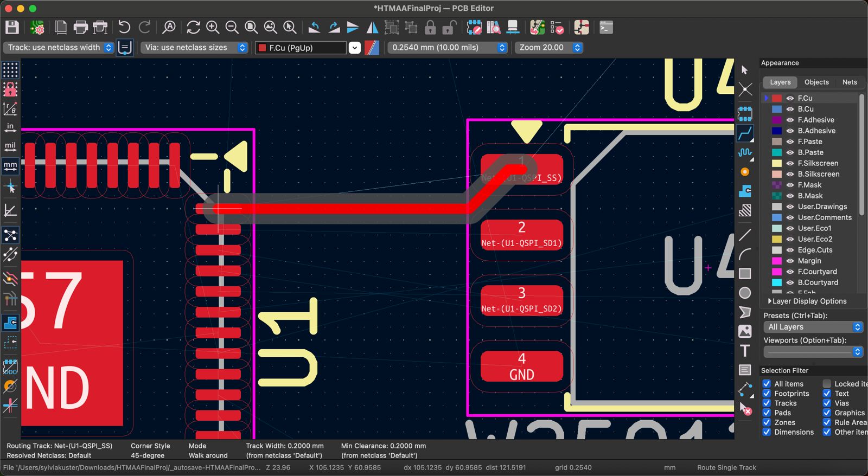
Task: Click the Edge.Cuts layer name
Action: (x=815, y=250)
